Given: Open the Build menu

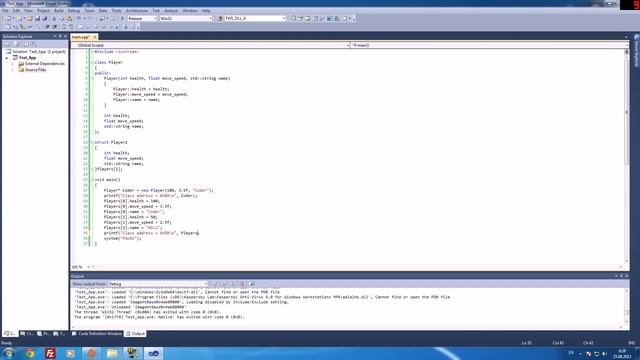Looking at the screenshot, I should click(59, 11).
